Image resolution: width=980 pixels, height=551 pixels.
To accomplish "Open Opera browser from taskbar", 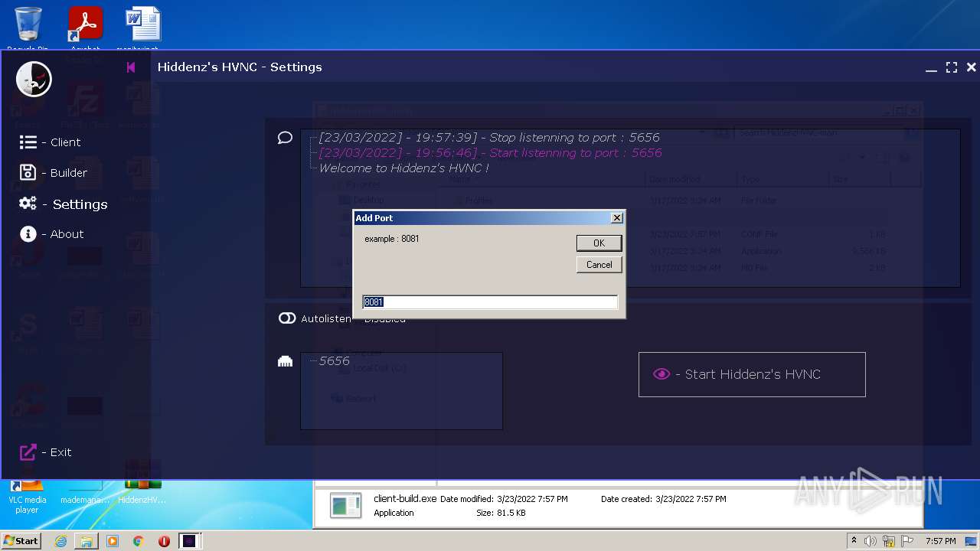I will 164,541.
